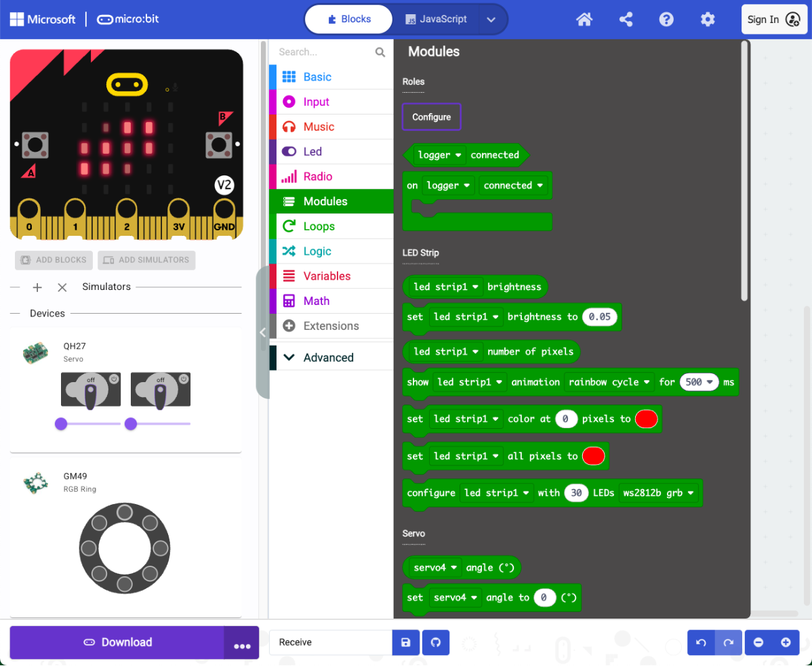Click the Download button
Image resolution: width=812 pixels, height=666 pixels.
coord(117,642)
